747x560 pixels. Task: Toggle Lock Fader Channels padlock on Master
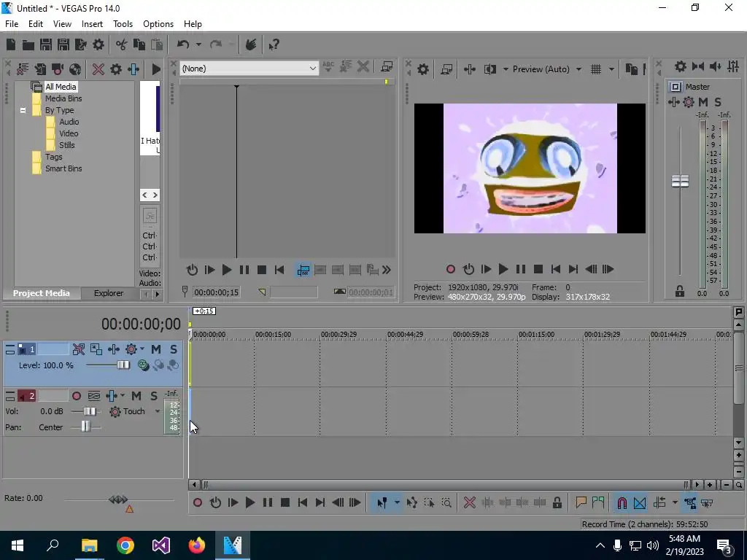click(x=680, y=292)
